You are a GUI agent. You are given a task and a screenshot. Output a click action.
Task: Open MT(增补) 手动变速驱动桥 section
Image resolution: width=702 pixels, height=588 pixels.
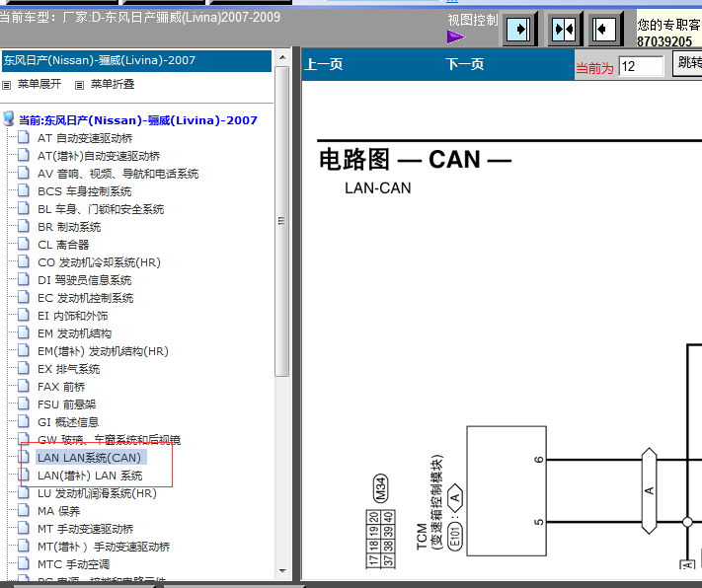(x=104, y=547)
